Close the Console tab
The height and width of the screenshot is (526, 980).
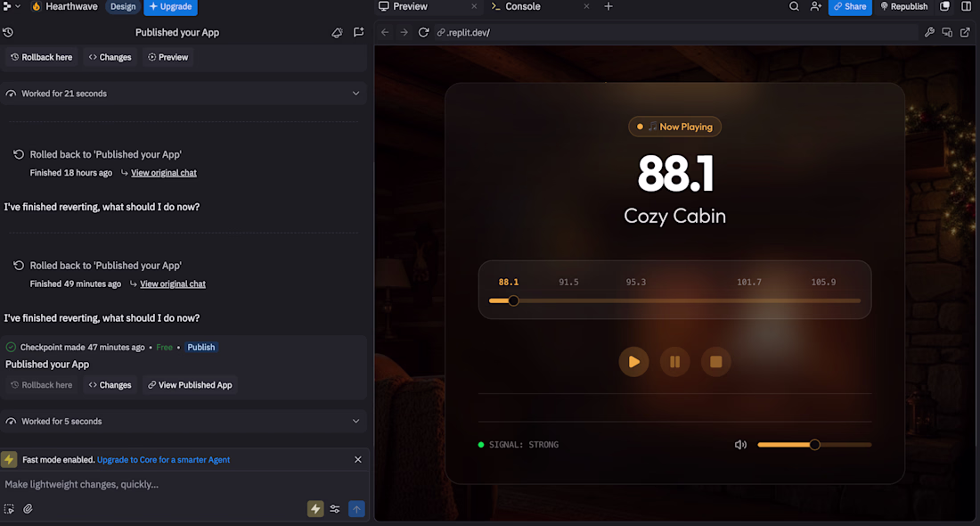[586, 6]
